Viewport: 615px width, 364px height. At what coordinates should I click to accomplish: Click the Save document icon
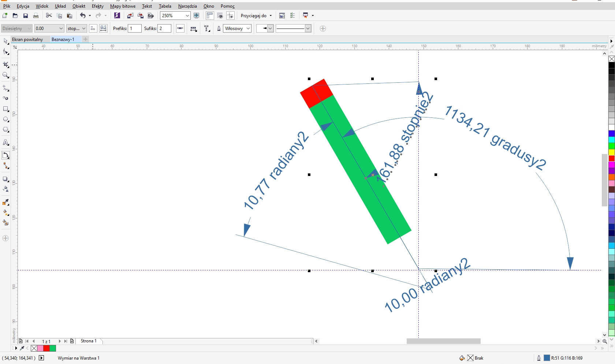click(x=26, y=16)
